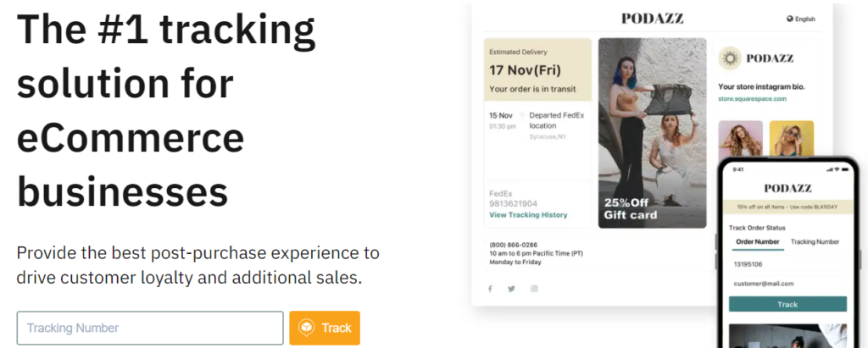The image size is (868, 348).
Task: Click the Facebook icon in the footer
Action: (490, 289)
